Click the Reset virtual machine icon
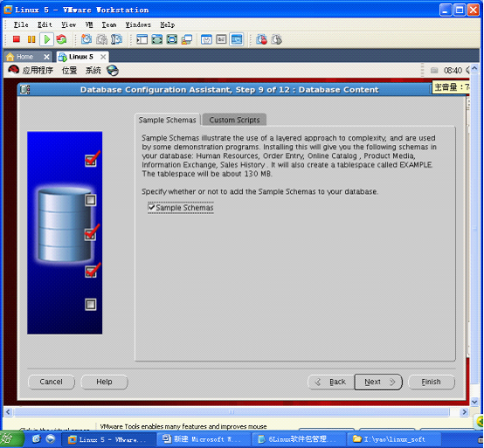This screenshot has width=484, height=448. pos(61,39)
